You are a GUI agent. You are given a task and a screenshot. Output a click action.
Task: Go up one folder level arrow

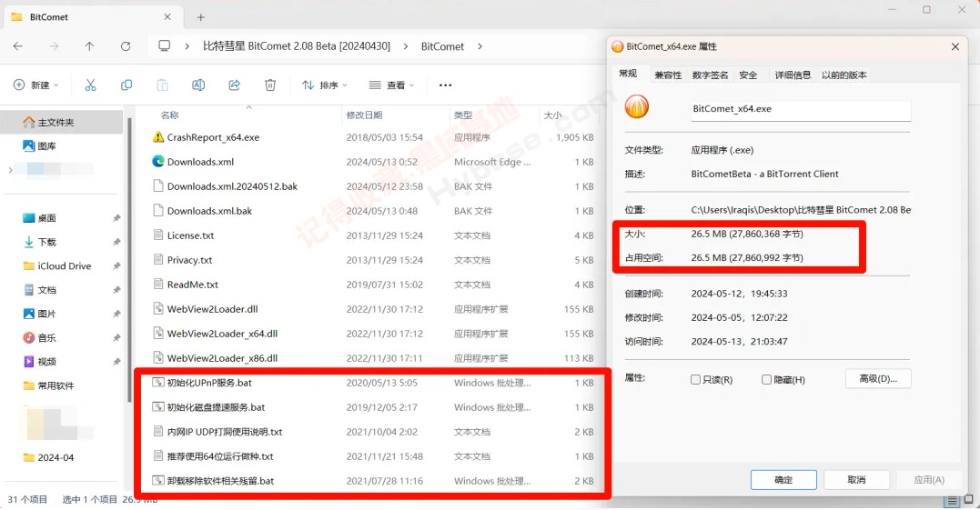(89, 46)
